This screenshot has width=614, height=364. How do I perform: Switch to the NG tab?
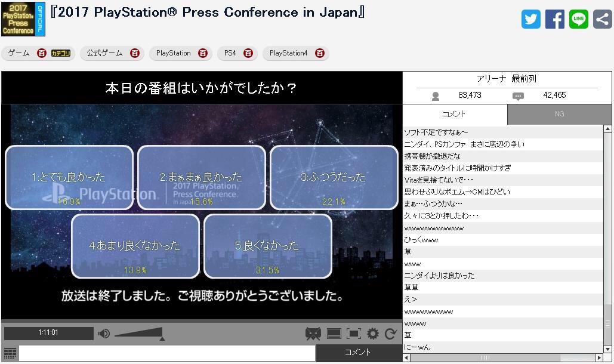point(559,114)
